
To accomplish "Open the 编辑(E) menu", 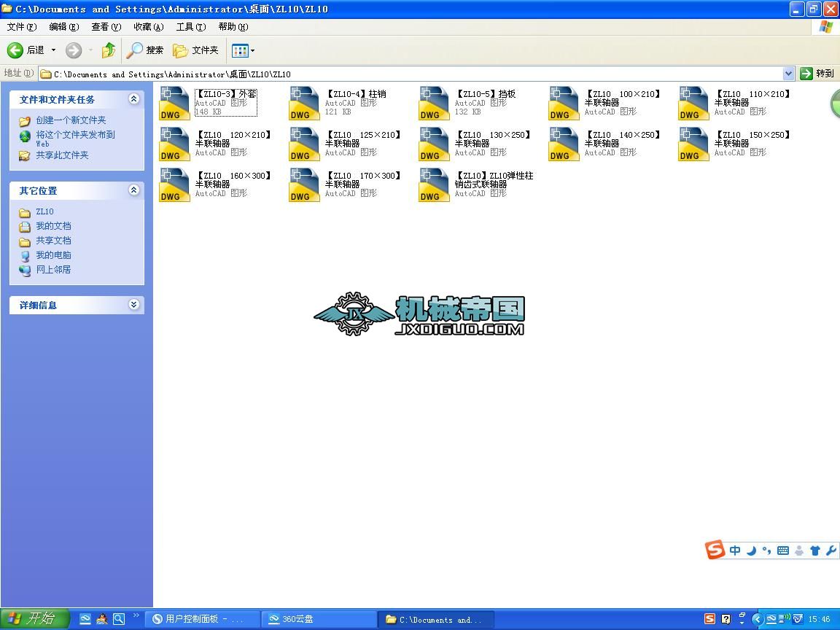I will [63, 27].
